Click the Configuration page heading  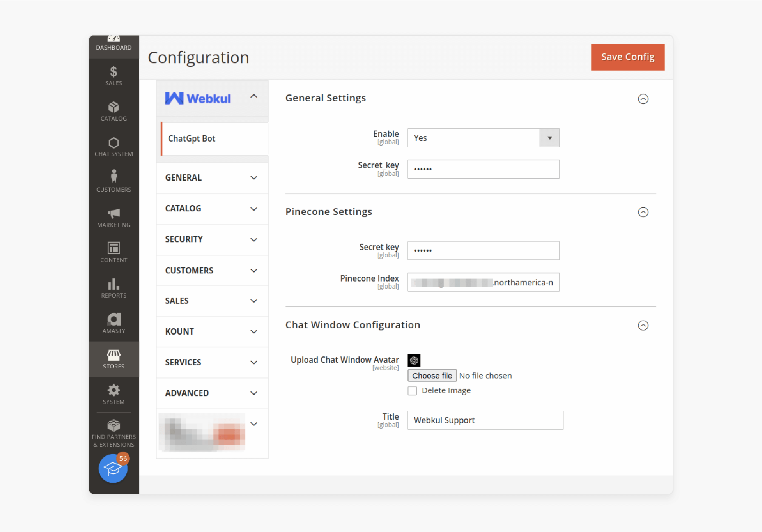click(x=198, y=57)
